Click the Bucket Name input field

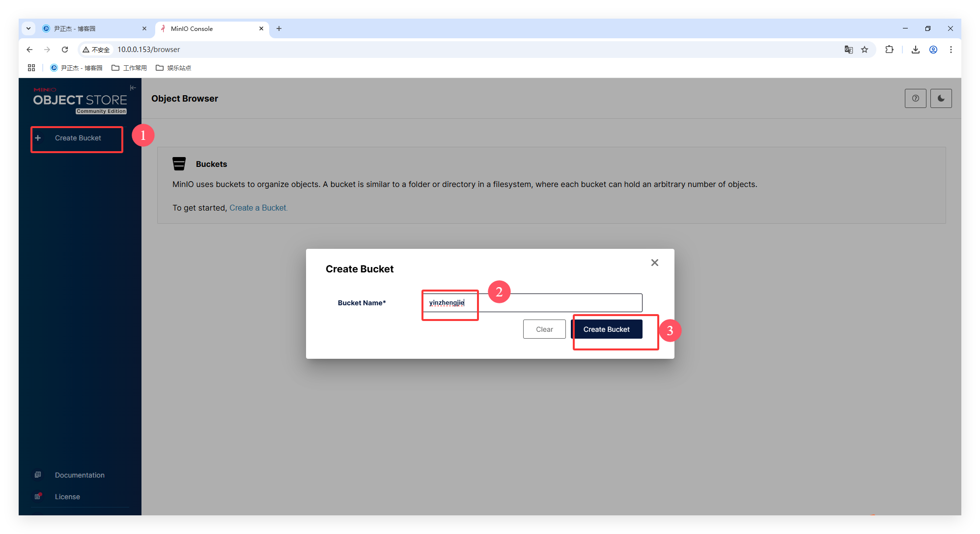[532, 303]
